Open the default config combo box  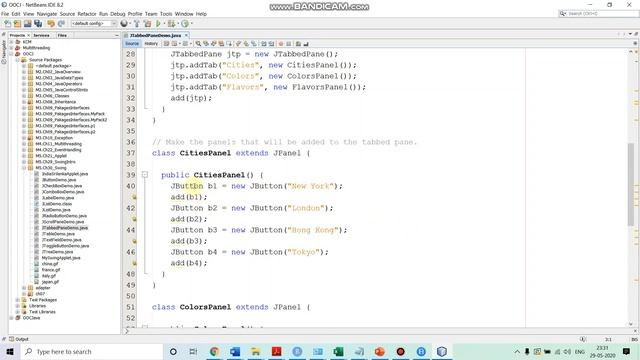93,24
